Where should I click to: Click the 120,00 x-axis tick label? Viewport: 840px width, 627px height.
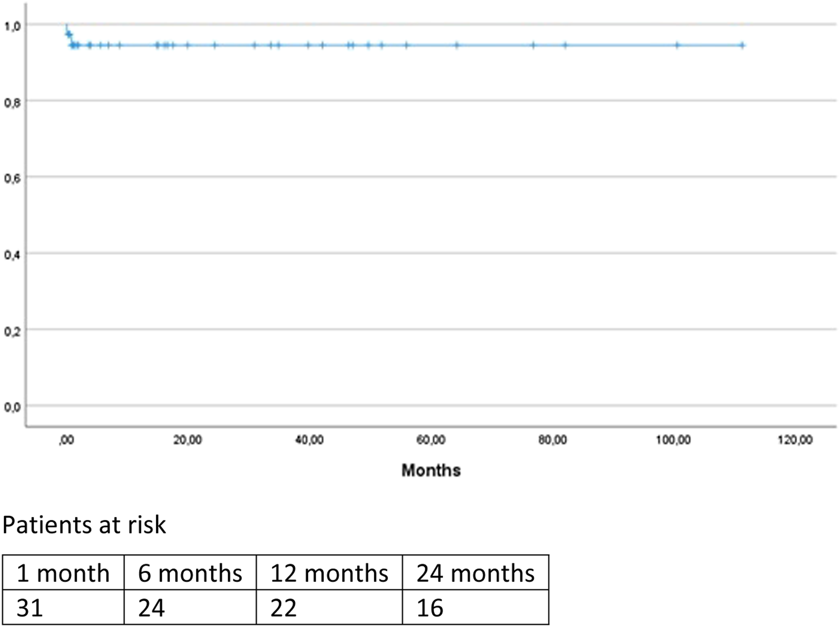[795, 440]
